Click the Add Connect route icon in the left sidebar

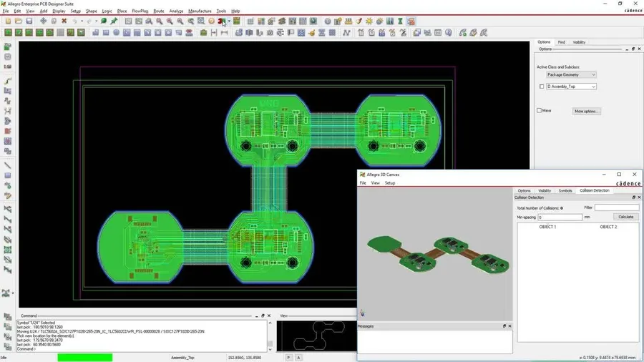tap(8, 81)
